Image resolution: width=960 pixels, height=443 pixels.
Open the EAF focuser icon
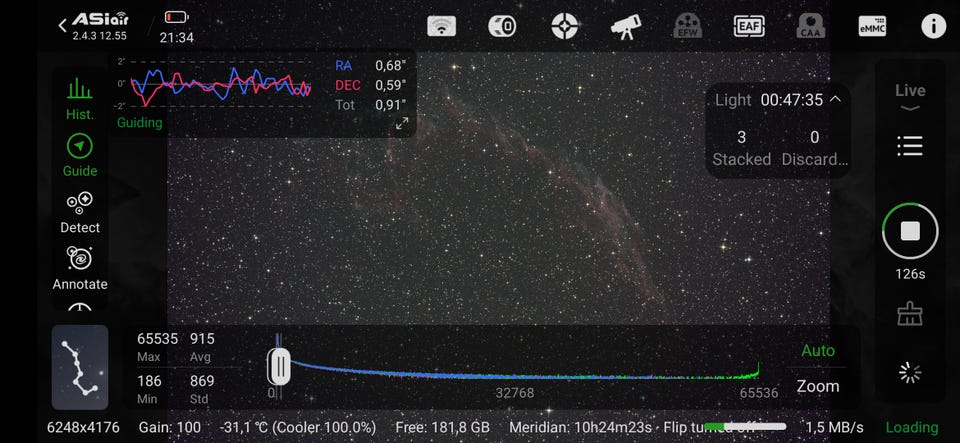tap(749, 26)
